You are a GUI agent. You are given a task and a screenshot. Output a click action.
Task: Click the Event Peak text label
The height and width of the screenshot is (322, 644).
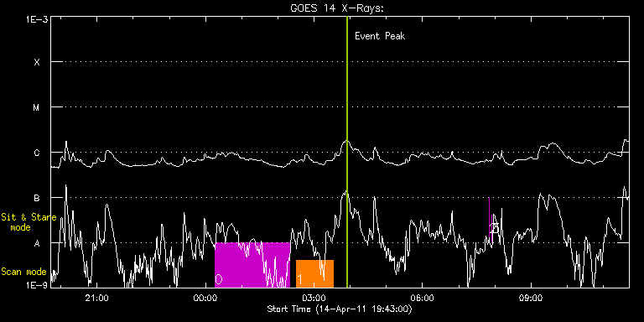(x=380, y=36)
